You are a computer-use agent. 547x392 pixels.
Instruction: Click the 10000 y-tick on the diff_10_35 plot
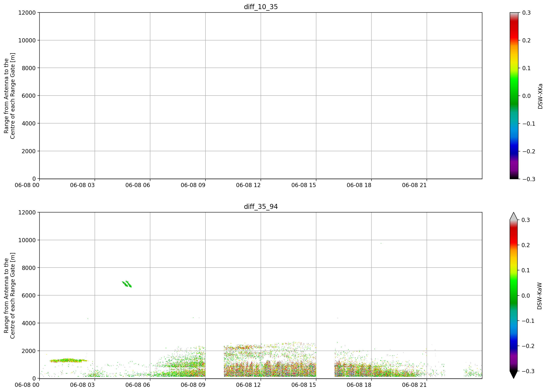pyautogui.click(x=27, y=40)
